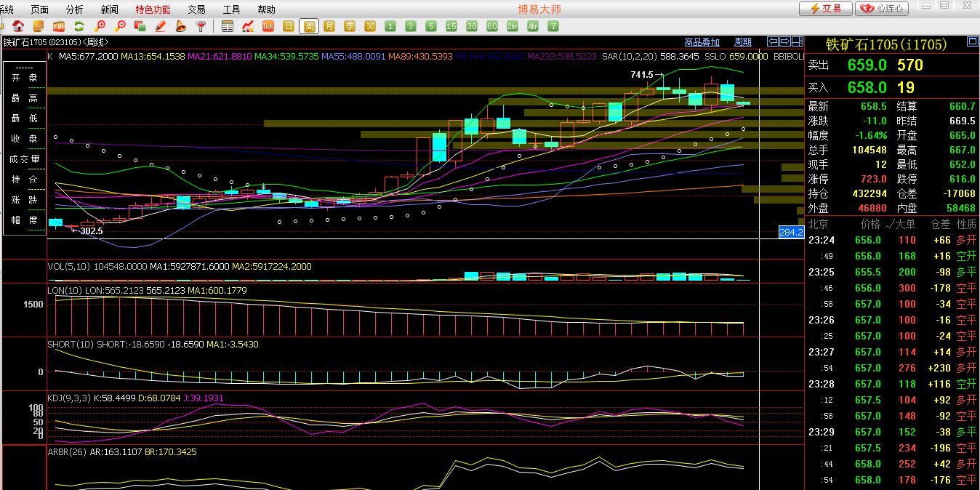Image resolution: width=980 pixels, height=490 pixels.
Task: Show the quote list table icon
Action: point(228,26)
